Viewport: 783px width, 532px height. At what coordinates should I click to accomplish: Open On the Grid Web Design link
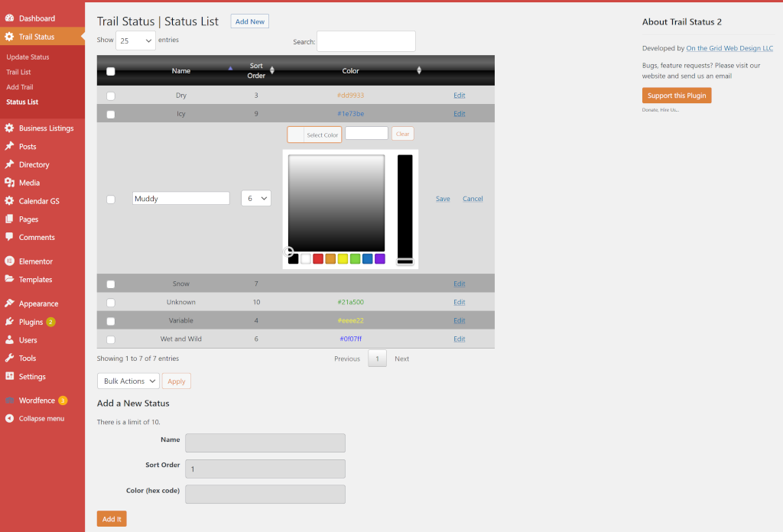(729, 48)
